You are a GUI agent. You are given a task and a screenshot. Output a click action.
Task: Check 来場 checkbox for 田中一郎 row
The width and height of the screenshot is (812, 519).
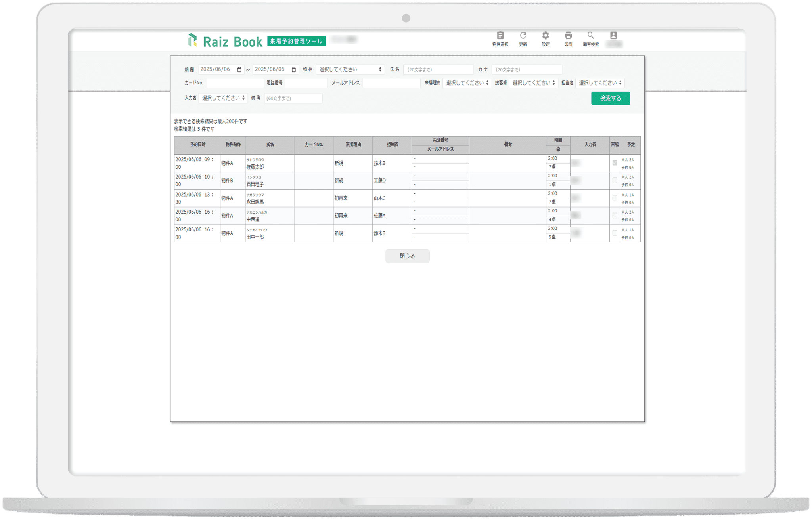click(x=615, y=233)
